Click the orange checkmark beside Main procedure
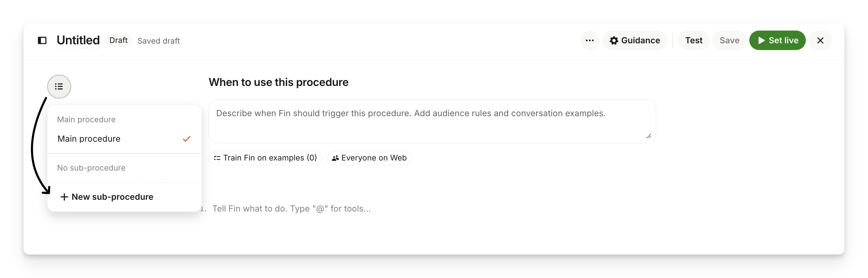Image resolution: width=868 pixels, height=278 pixels. (187, 139)
